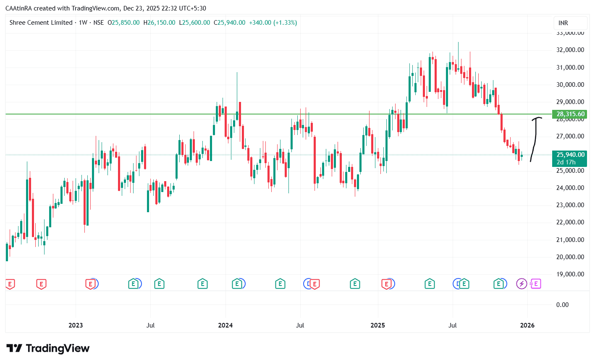The width and height of the screenshot is (595, 364).
Task: Select the green earnings marker before Jul 2024
Action: click(x=280, y=284)
